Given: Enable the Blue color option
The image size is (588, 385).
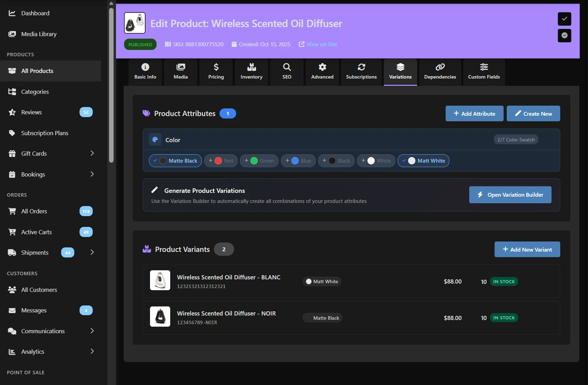Looking at the screenshot, I should 298,161.
